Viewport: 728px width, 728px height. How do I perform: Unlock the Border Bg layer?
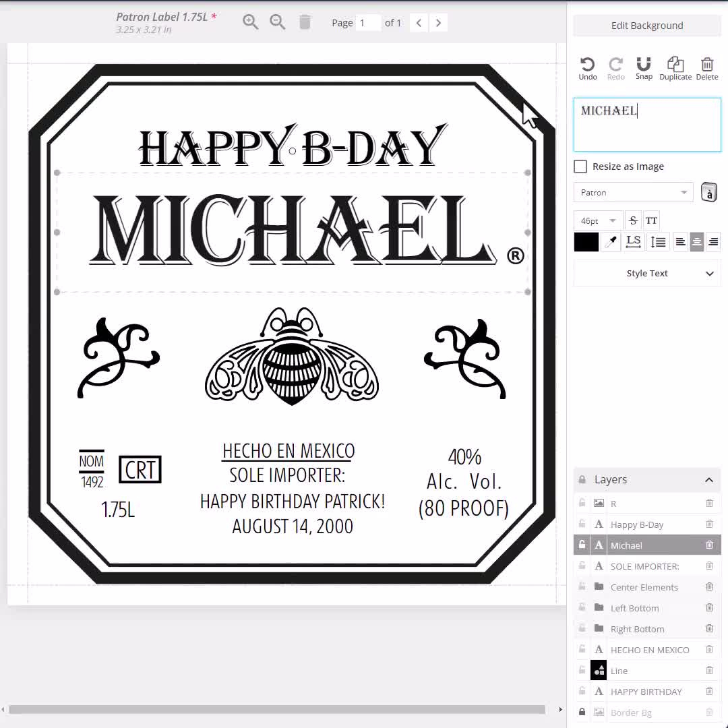click(x=582, y=712)
